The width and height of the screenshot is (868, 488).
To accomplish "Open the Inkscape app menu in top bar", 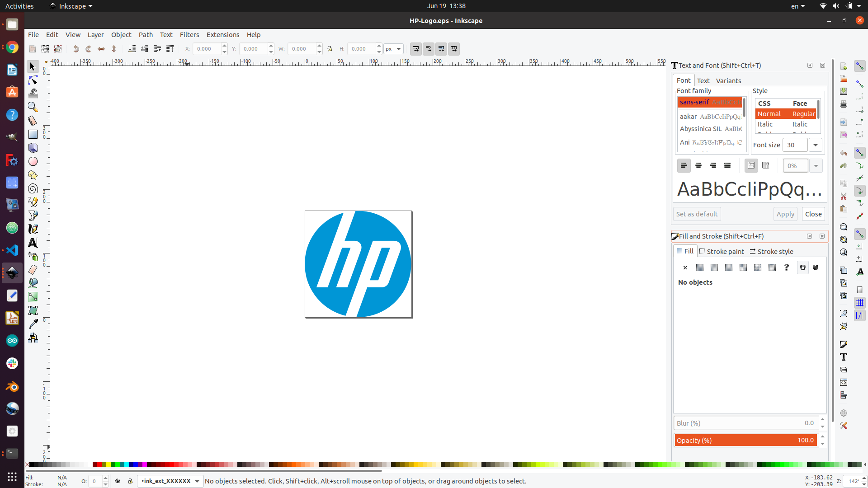I will (x=71, y=6).
